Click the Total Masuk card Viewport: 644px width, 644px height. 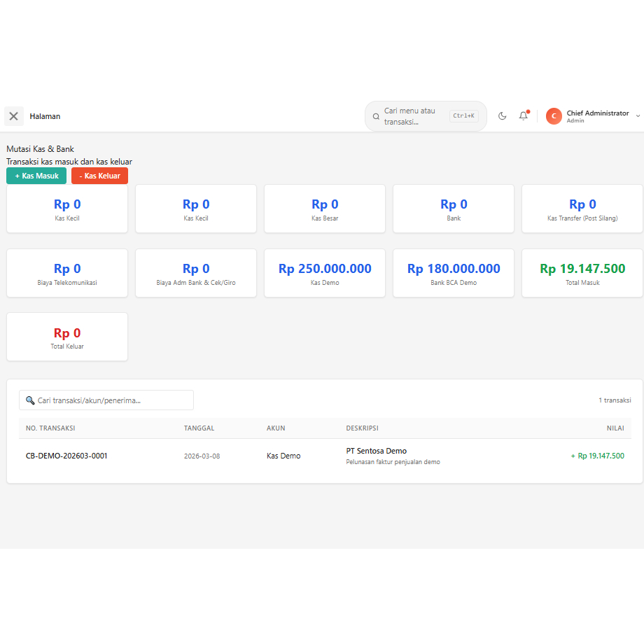click(582, 273)
